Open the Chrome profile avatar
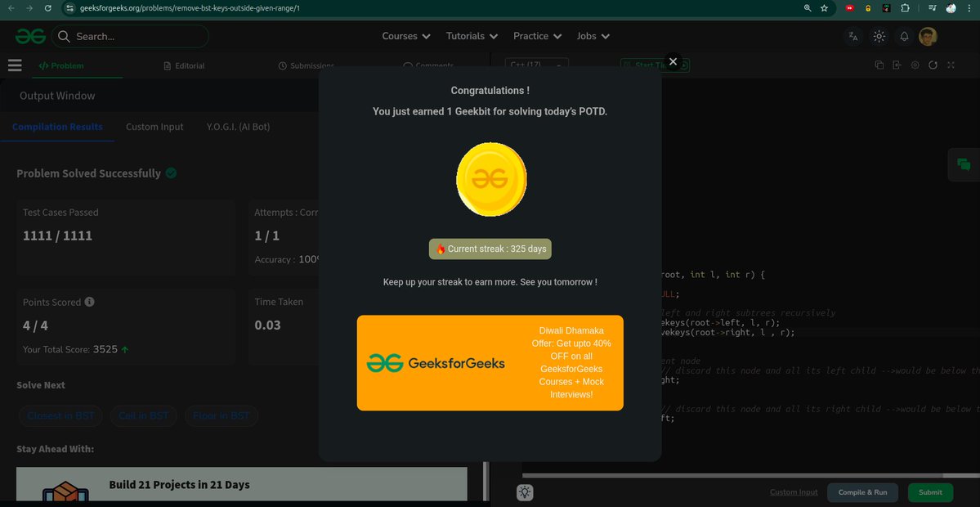Image resolution: width=980 pixels, height=507 pixels. [x=951, y=8]
